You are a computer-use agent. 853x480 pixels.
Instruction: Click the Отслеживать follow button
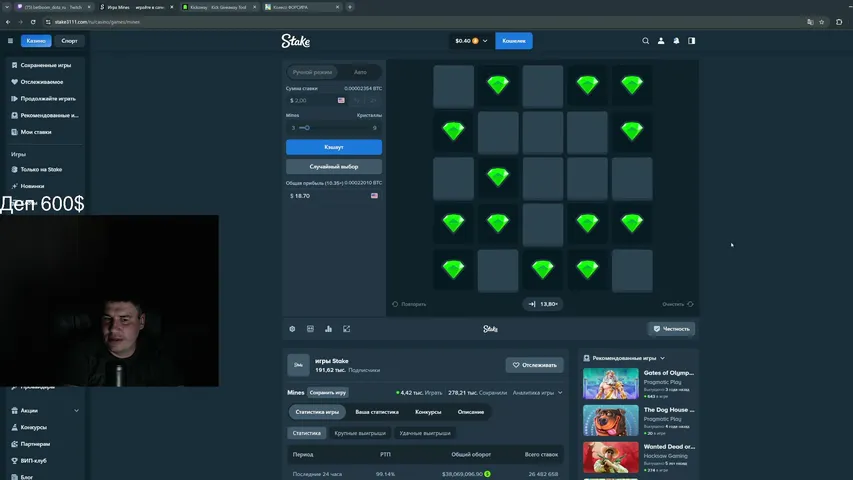point(535,365)
